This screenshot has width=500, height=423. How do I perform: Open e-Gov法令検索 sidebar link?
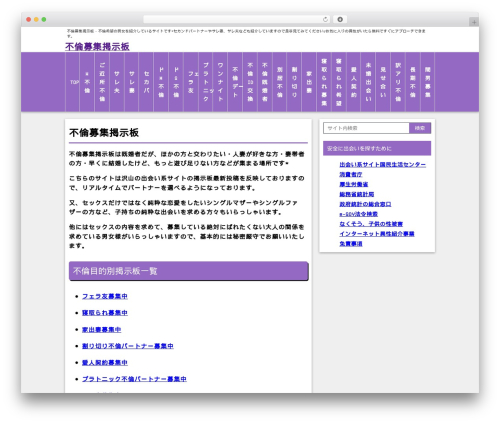point(359,214)
